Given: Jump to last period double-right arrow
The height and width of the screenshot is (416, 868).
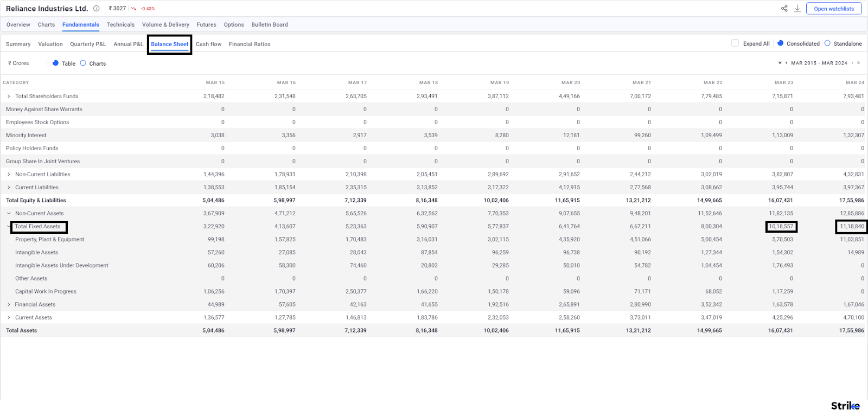Looking at the screenshot, I should 858,63.
